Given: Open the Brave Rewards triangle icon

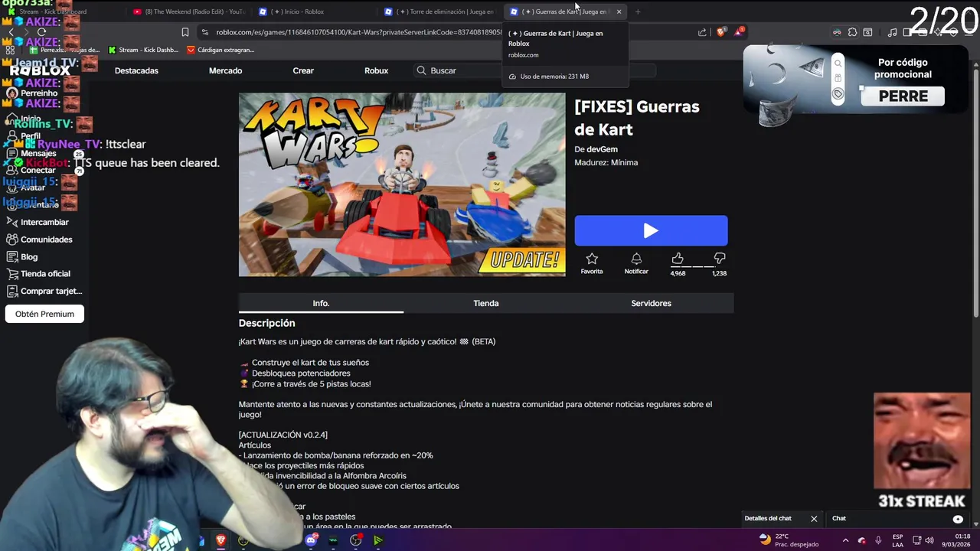Looking at the screenshot, I should (739, 32).
